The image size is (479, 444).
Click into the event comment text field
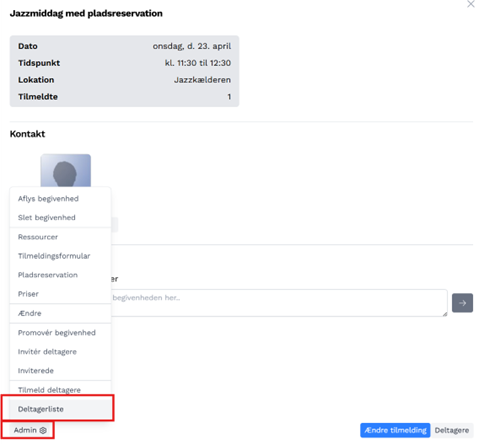tap(279, 303)
